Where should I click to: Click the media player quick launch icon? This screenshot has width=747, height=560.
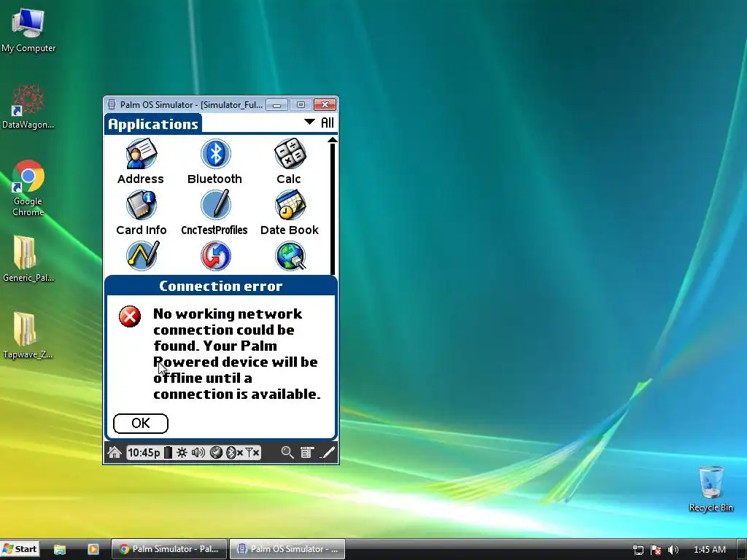pos(93,549)
